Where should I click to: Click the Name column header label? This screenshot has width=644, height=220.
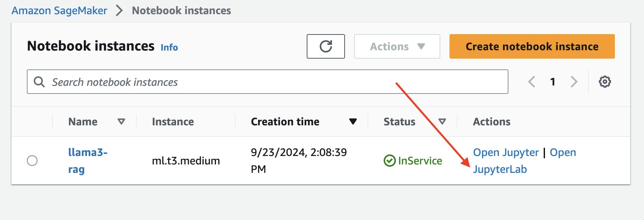point(83,121)
